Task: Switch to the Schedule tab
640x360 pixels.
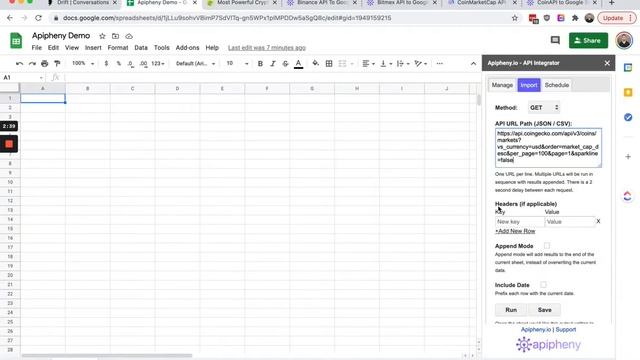Action: 557,85
